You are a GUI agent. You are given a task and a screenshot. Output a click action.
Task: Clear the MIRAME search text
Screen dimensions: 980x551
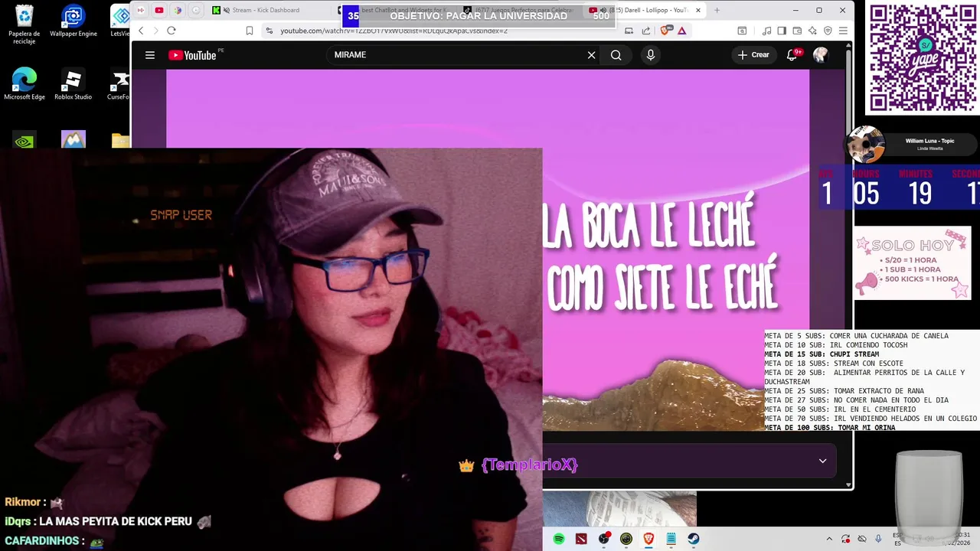[x=591, y=55]
